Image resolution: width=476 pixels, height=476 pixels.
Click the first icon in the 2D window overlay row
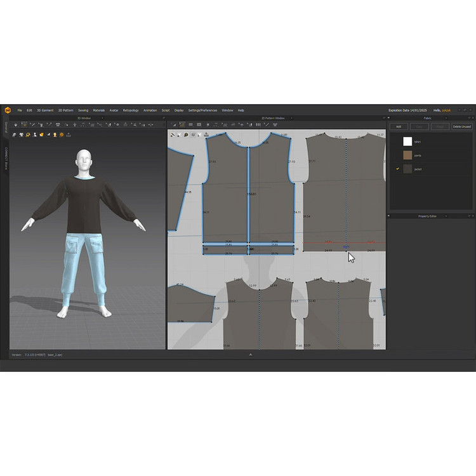point(172,135)
